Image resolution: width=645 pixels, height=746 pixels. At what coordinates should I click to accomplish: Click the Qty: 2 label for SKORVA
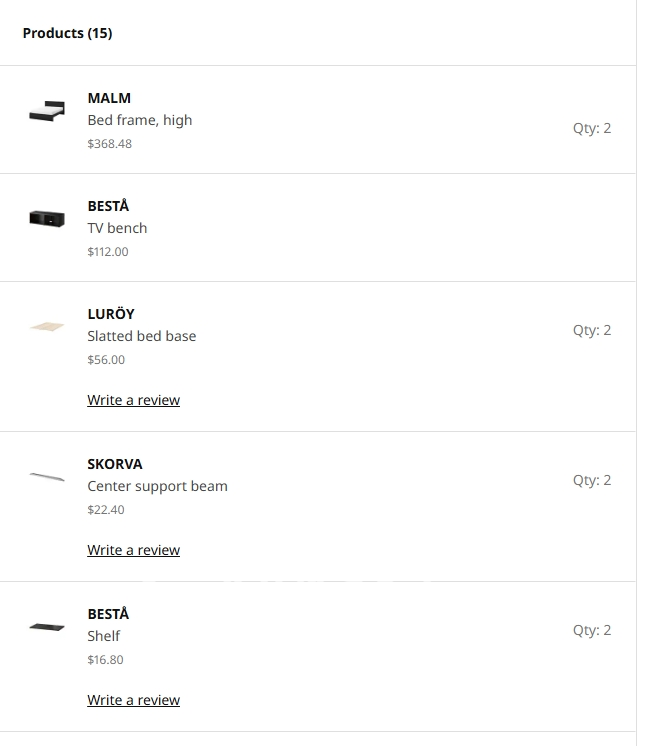coord(591,480)
